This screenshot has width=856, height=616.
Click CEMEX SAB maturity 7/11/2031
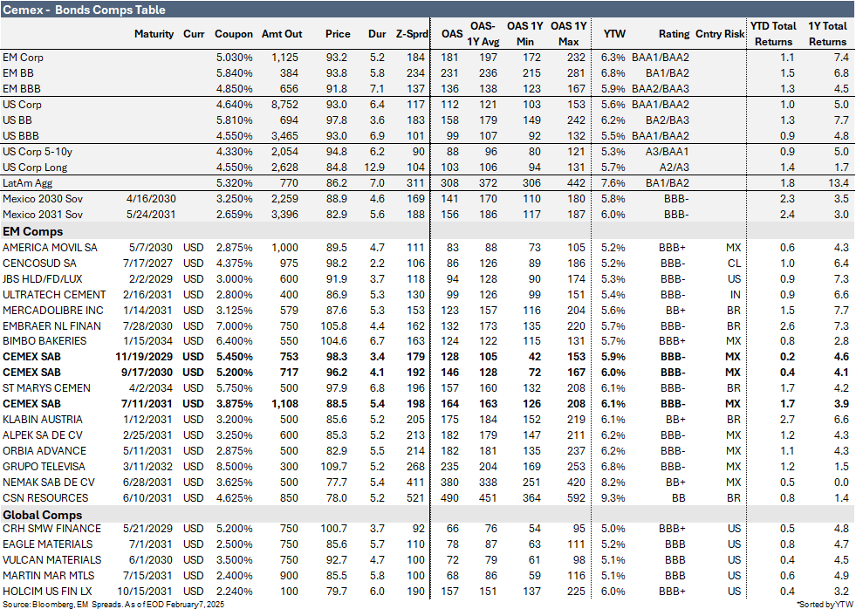[x=147, y=404]
